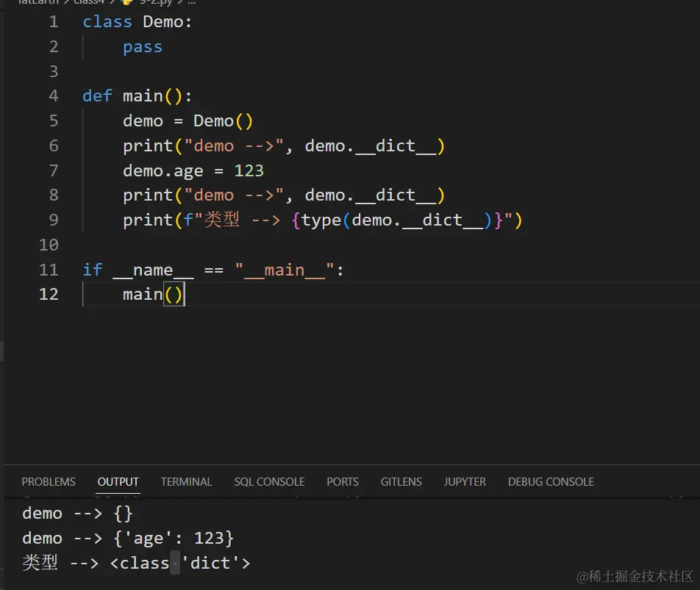Click the 'if __name__' condition line
Viewport: 700px width, 590px height.
click(213, 270)
